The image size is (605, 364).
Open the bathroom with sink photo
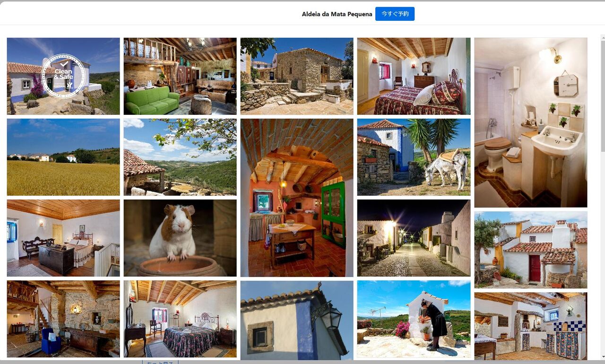531,122
